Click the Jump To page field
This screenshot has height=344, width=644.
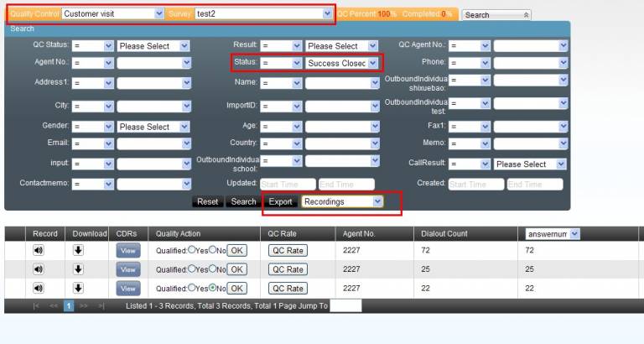click(345, 306)
